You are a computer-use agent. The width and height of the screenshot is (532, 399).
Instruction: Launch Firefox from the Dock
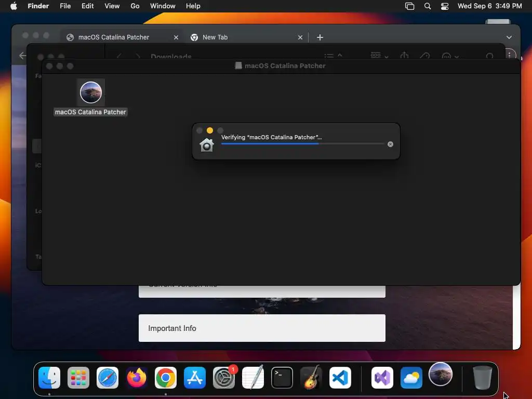click(x=137, y=377)
